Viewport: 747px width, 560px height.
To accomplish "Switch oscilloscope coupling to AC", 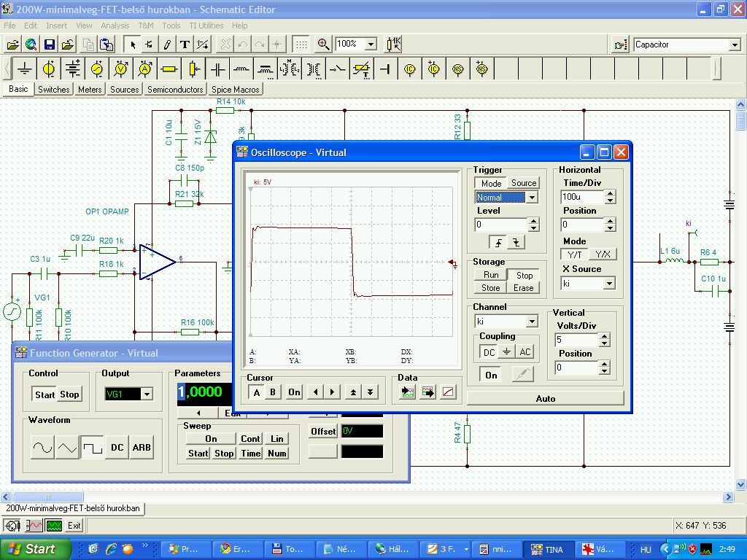I will tap(525, 352).
